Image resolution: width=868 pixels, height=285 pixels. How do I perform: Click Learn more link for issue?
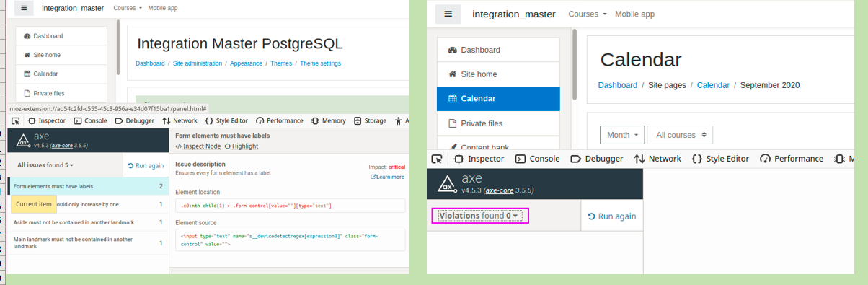387,177
